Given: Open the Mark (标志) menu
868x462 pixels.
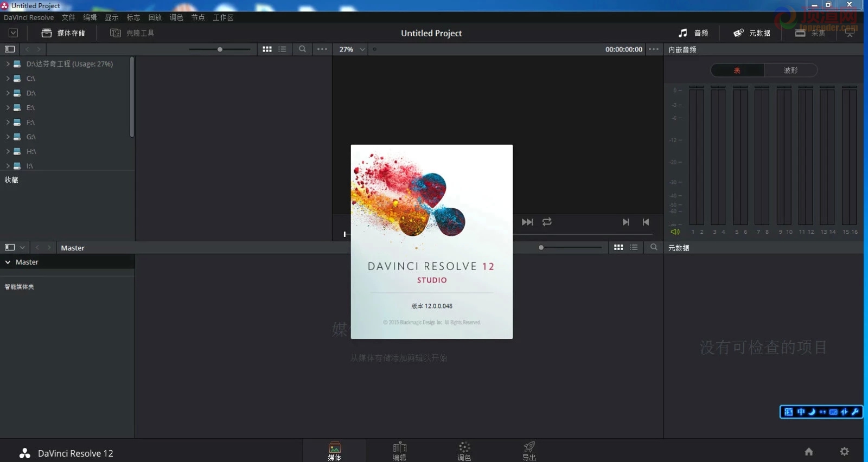Looking at the screenshot, I should [133, 17].
